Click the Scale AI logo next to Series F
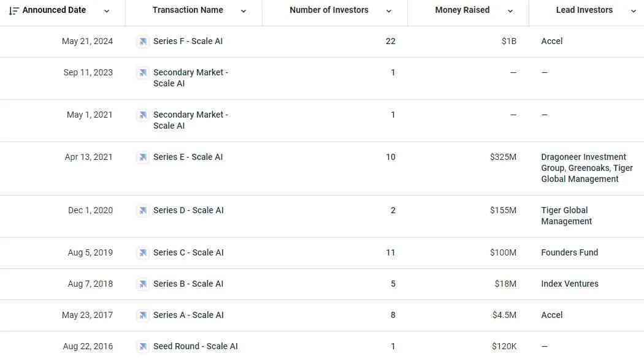Viewport: 644px width, 359px height. (x=142, y=42)
